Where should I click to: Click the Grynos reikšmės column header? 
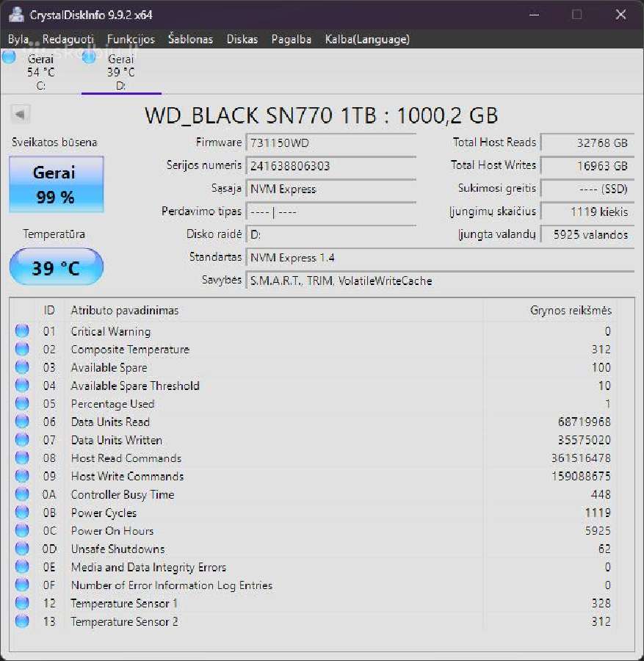[x=571, y=310]
